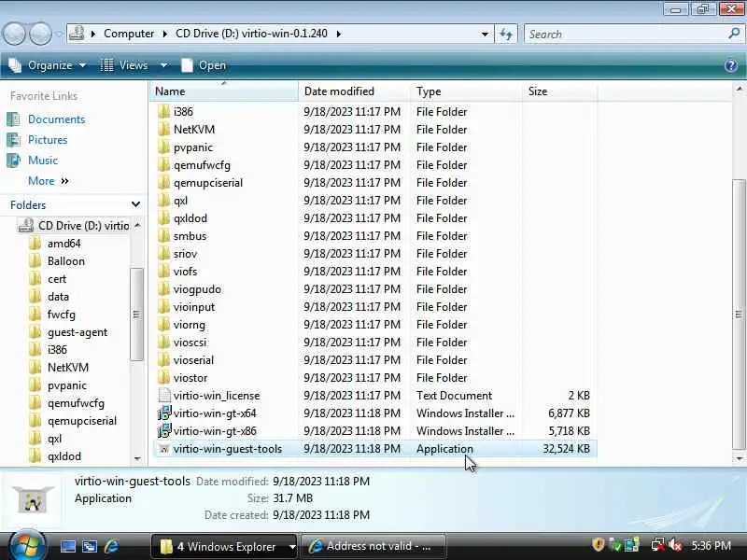
Task: Click the Forward navigation button
Action: [40, 34]
